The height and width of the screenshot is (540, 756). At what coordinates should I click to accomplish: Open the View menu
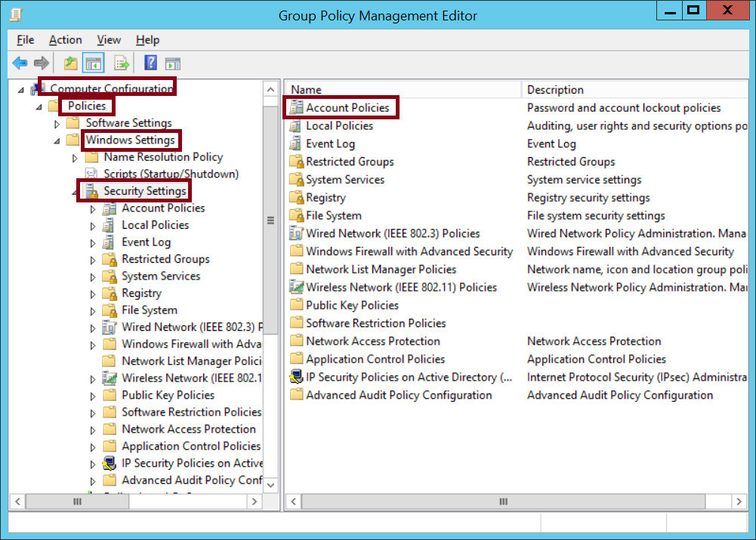click(109, 40)
